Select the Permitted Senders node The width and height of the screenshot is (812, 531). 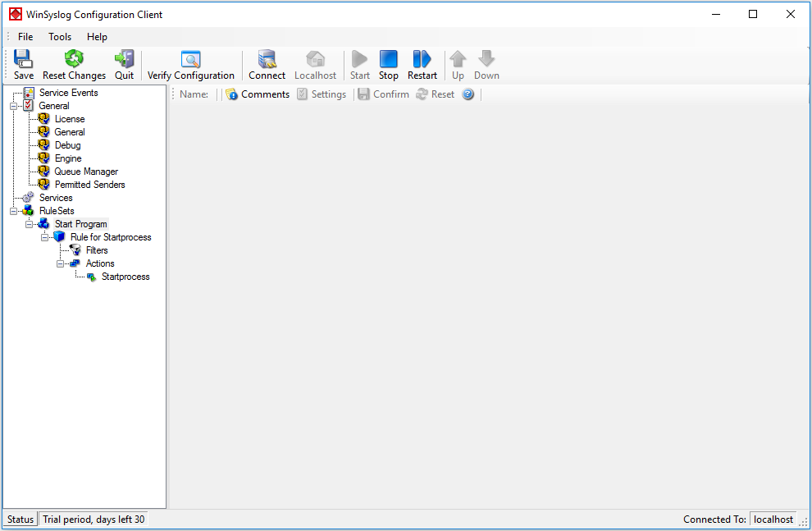coord(89,185)
